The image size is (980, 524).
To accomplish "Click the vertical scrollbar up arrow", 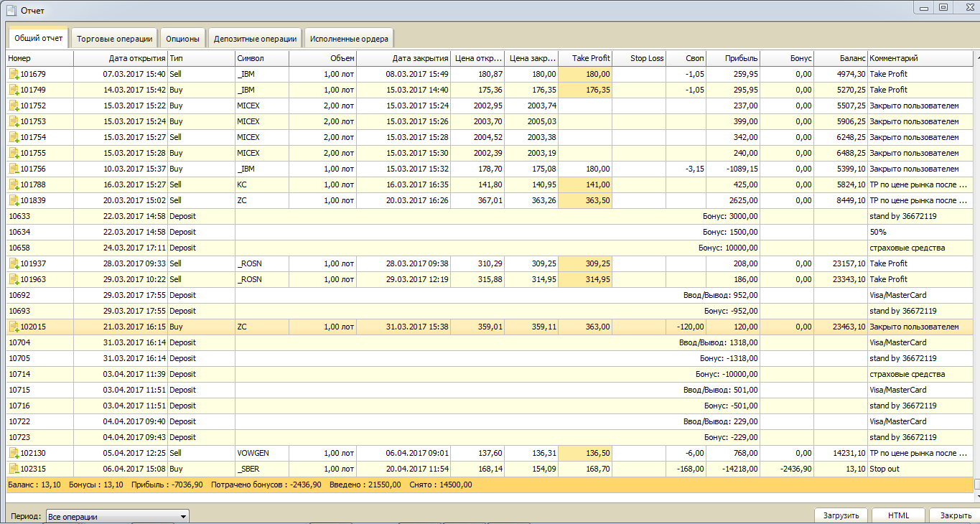I will (x=976, y=56).
